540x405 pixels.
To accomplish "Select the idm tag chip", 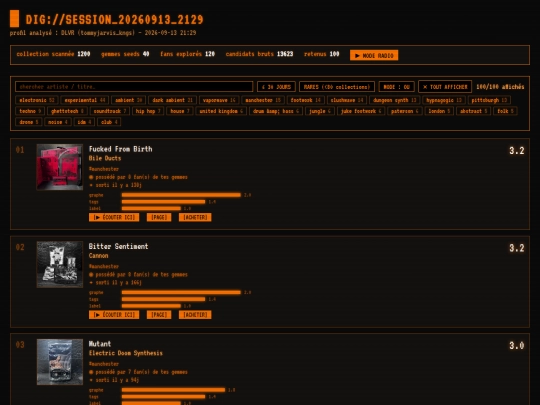I will point(84,122).
